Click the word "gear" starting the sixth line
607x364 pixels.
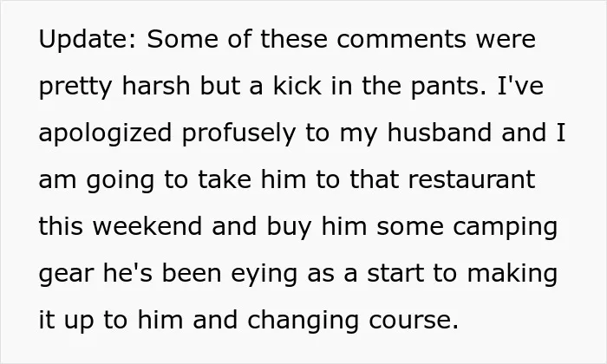[67, 275]
